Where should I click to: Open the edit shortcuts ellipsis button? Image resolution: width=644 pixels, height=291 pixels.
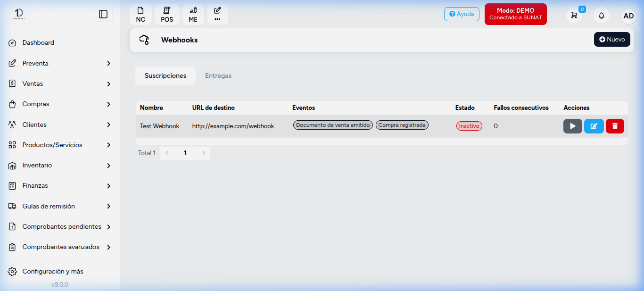217,15
